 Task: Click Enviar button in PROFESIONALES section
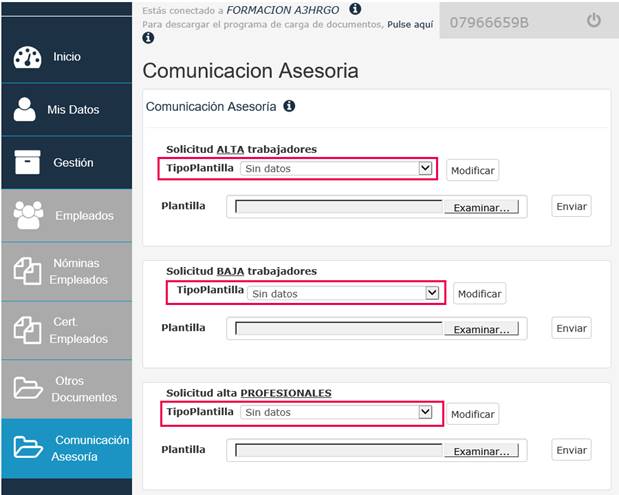click(x=571, y=450)
